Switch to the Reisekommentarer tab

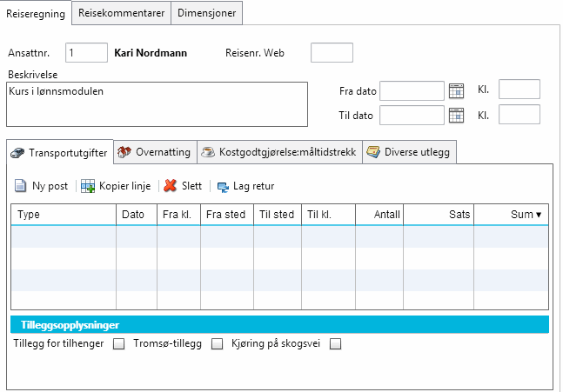click(121, 13)
